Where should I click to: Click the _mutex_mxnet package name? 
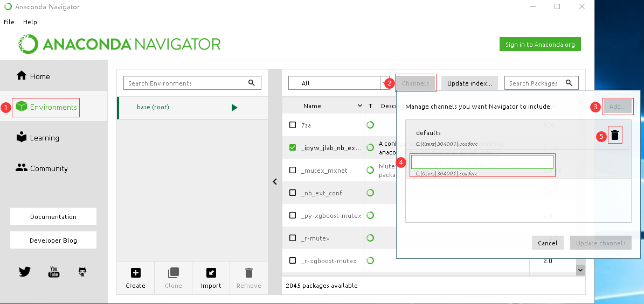pos(324,170)
